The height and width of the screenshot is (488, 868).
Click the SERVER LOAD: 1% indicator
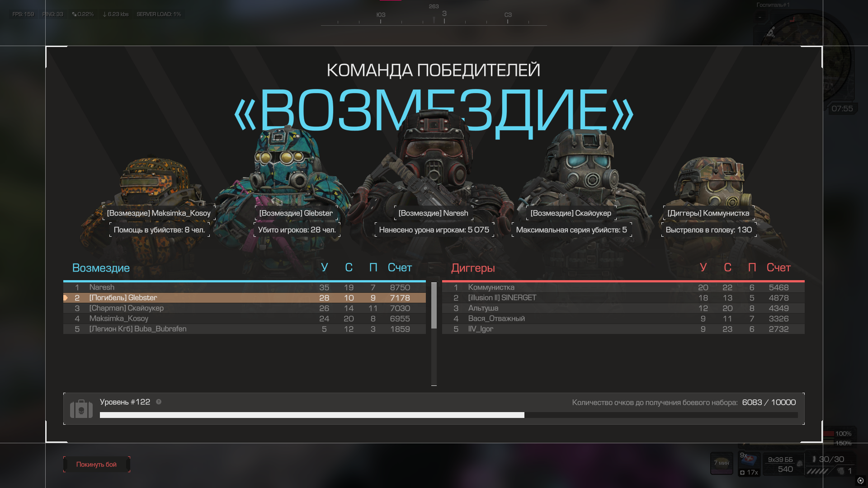[159, 14]
